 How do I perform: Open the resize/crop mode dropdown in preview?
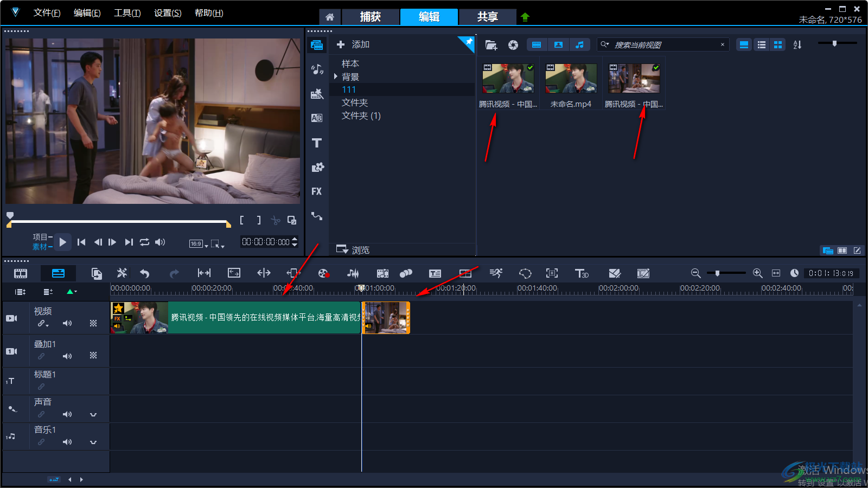(x=218, y=244)
